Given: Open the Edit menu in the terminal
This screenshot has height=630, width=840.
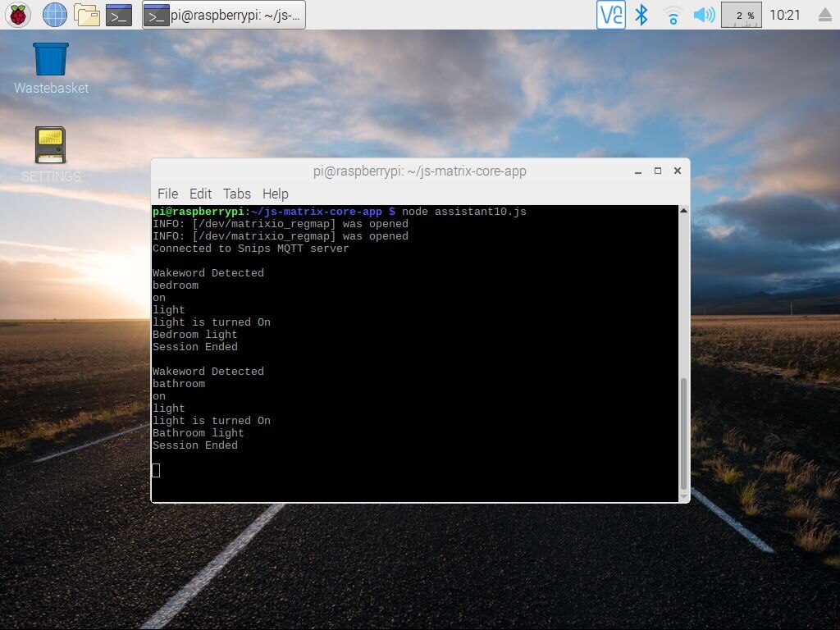Looking at the screenshot, I should [x=200, y=194].
